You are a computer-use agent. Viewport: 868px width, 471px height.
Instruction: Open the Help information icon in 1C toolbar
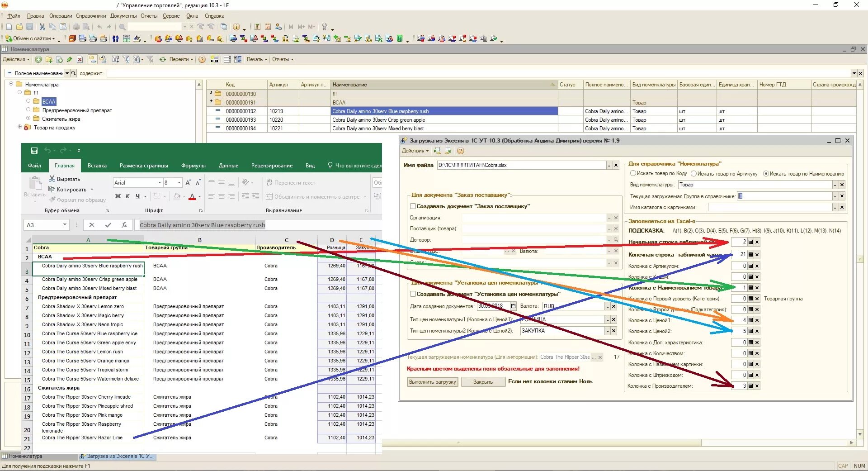[x=236, y=27]
